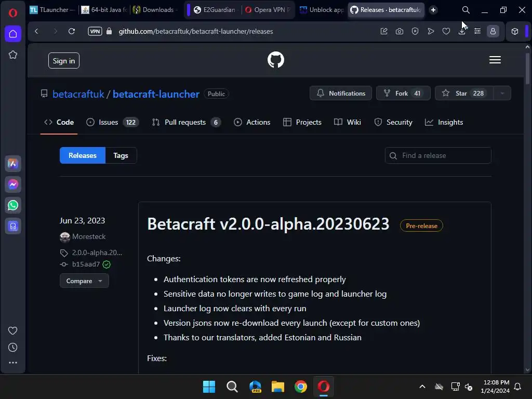The height and width of the screenshot is (399, 532).
Task: Click the share page icon in address bar
Action: click(x=384, y=31)
